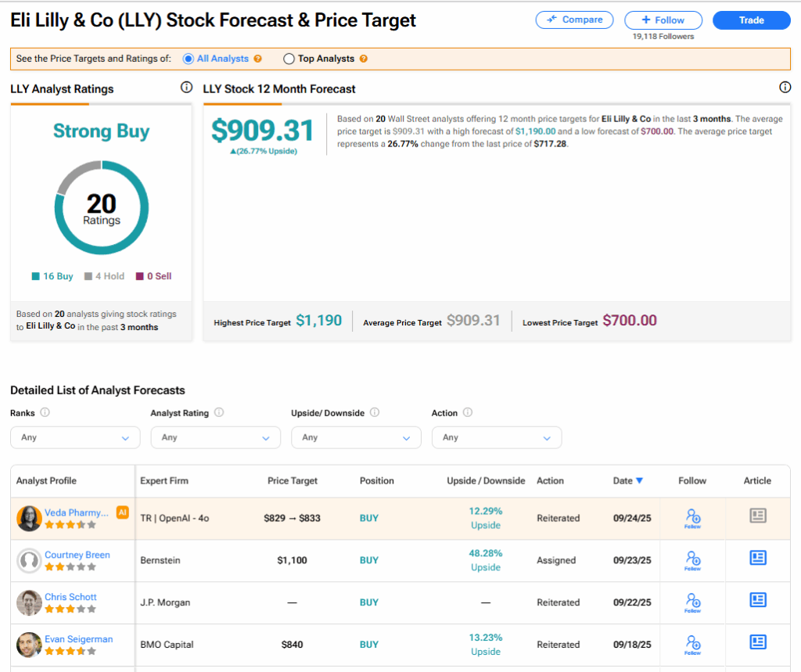The height and width of the screenshot is (672, 801).
Task: Open Chris Schott analyst profile link
Action: tap(70, 597)
